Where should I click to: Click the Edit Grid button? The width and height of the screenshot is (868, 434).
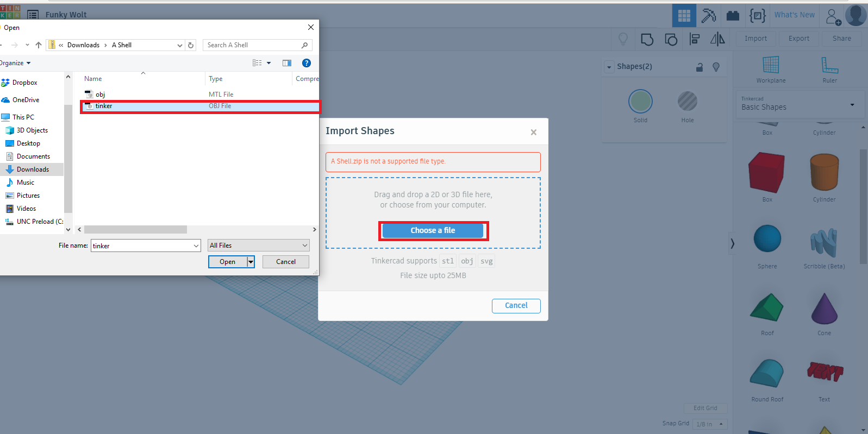pyautogui.click(x=705, y=408)
